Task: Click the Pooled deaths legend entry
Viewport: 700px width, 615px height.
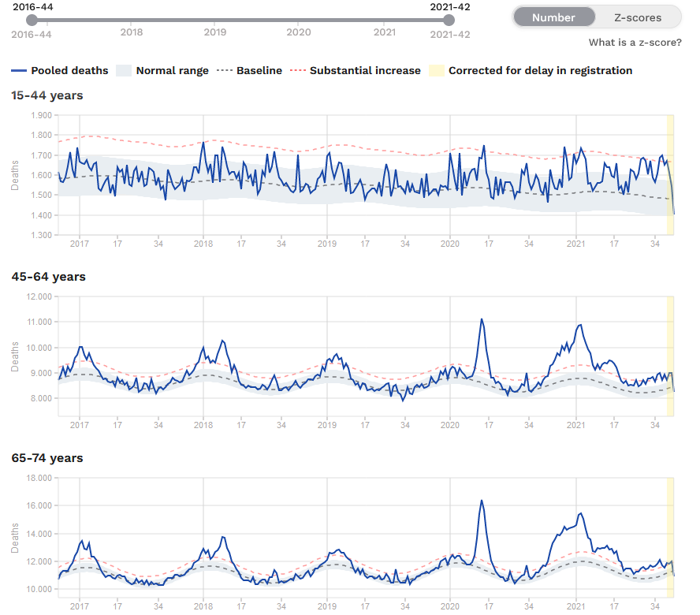Action: pos(60,70)
